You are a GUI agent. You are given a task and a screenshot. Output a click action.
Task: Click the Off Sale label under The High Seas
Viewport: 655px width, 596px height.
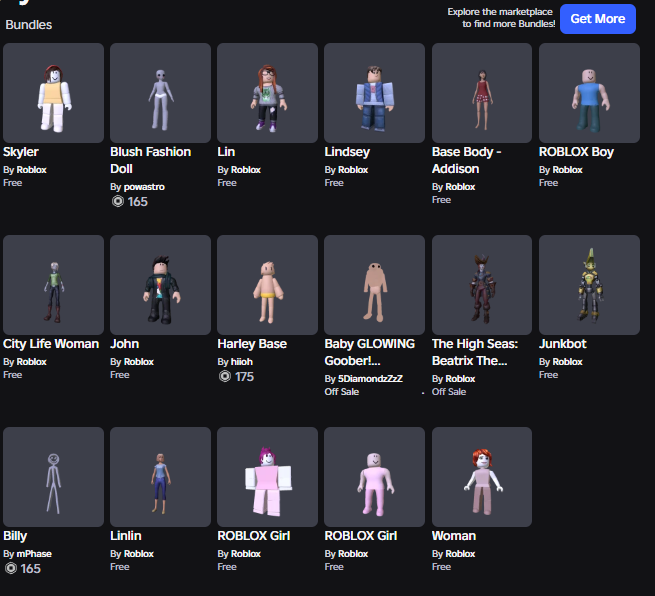point(449,392)
